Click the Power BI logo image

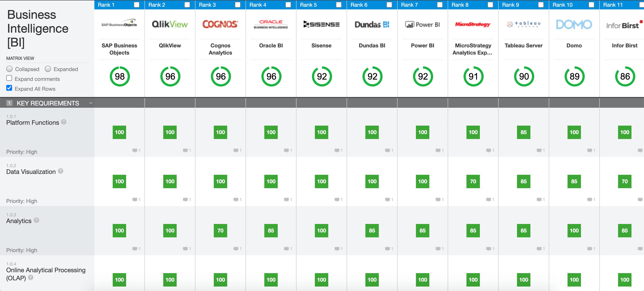pos(422,25)
